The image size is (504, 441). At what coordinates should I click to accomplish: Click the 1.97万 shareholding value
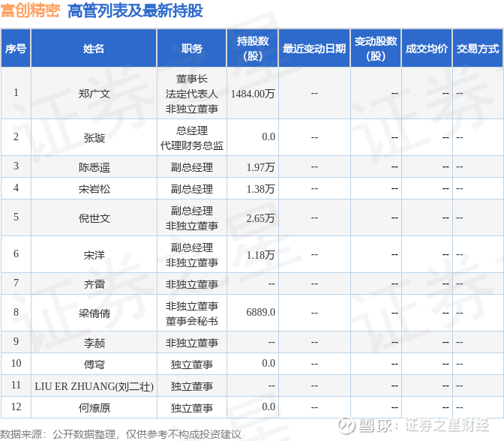260,167
